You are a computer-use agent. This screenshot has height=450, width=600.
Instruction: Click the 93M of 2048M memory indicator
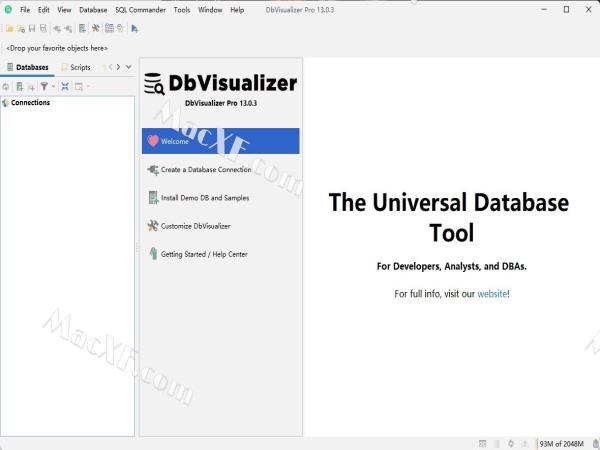click(x=562, y=444)
